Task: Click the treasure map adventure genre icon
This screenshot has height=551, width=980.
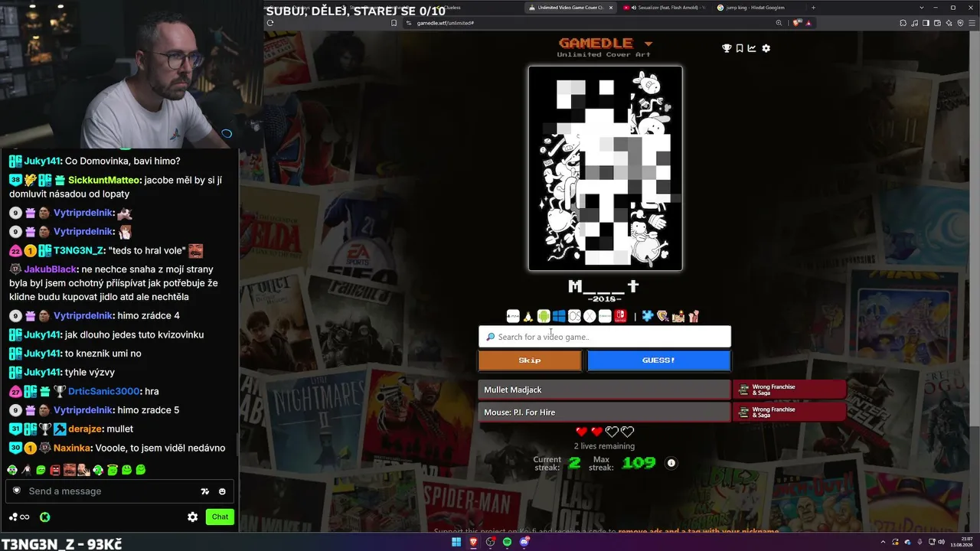Action: tap(678, 316)
